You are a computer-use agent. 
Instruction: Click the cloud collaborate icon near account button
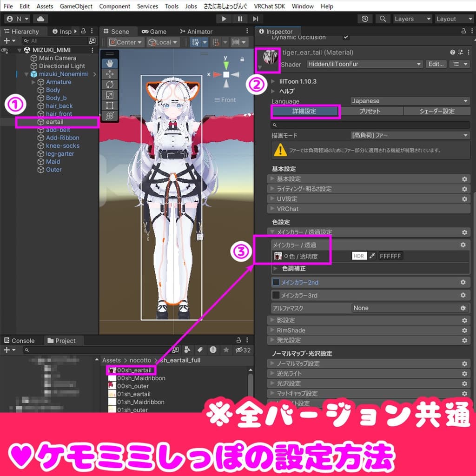pos(40,18)
